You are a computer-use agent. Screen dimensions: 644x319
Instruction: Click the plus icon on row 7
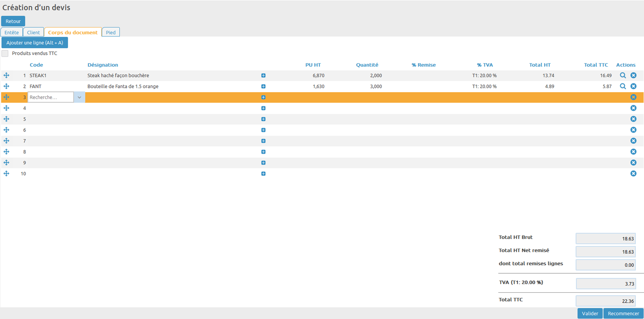[x=263, y=141]
